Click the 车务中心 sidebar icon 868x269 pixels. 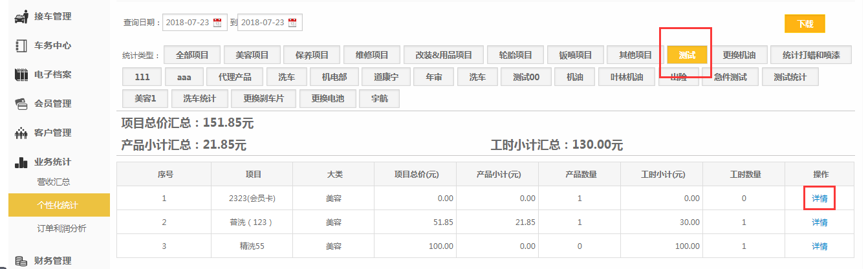coord(21,45)
